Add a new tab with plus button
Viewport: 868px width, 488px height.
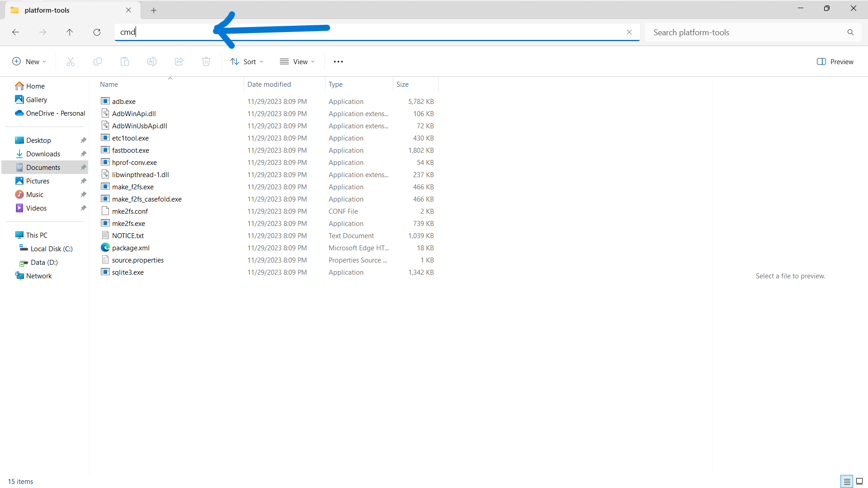[154, 10]
